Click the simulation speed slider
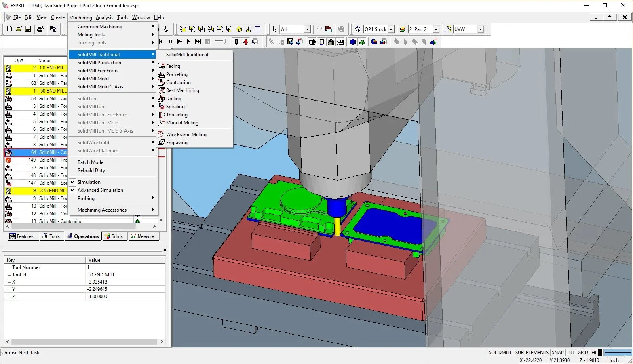This screenshot has height=364, width=633. point(221,42)
